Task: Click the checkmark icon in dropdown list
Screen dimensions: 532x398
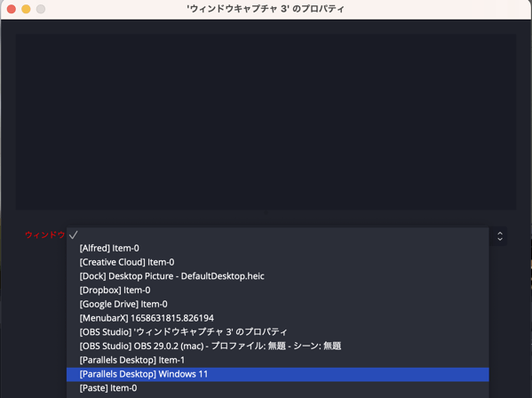Action: (x=74, y=235)
